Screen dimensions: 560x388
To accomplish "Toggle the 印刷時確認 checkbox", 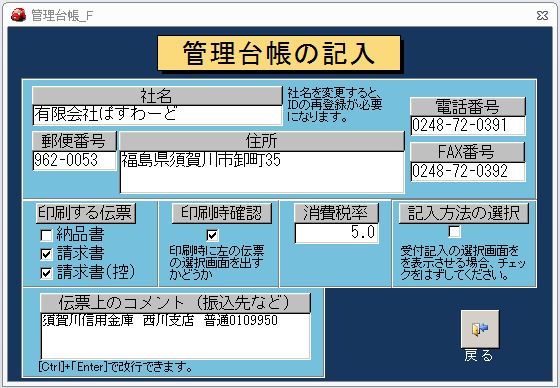I will (x=212, y=235).
